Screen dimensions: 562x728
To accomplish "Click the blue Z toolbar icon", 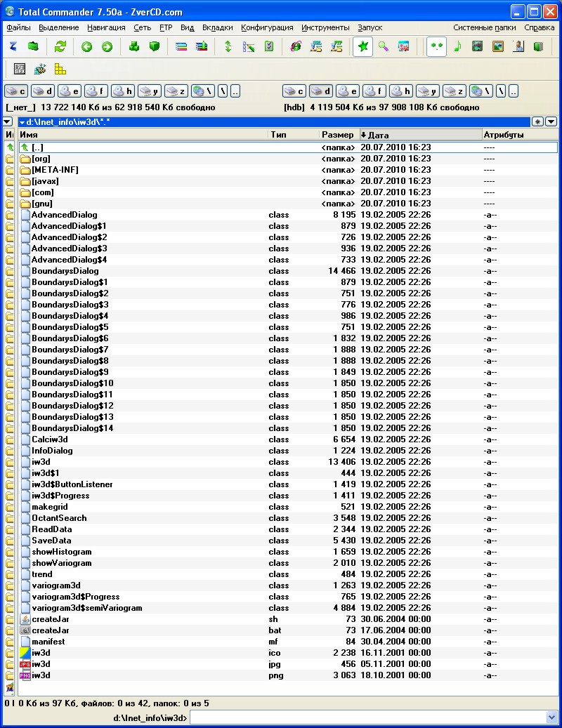I will pos(13,46).
